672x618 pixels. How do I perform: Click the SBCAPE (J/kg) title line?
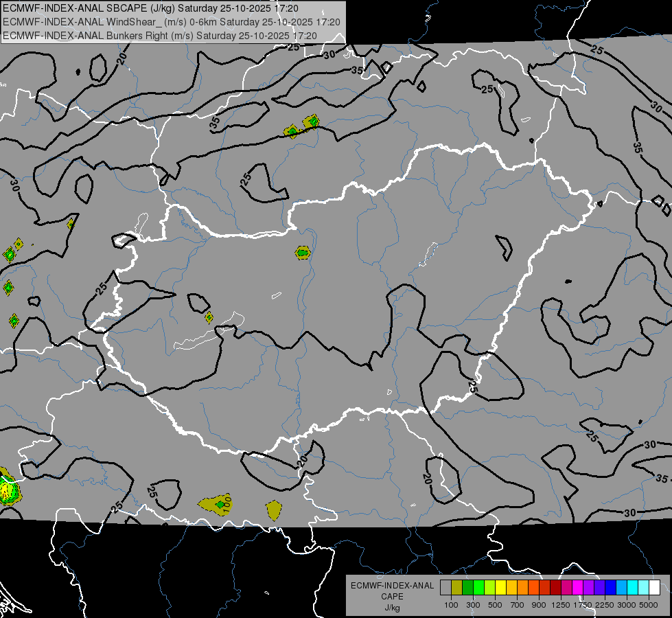[150, 8]
